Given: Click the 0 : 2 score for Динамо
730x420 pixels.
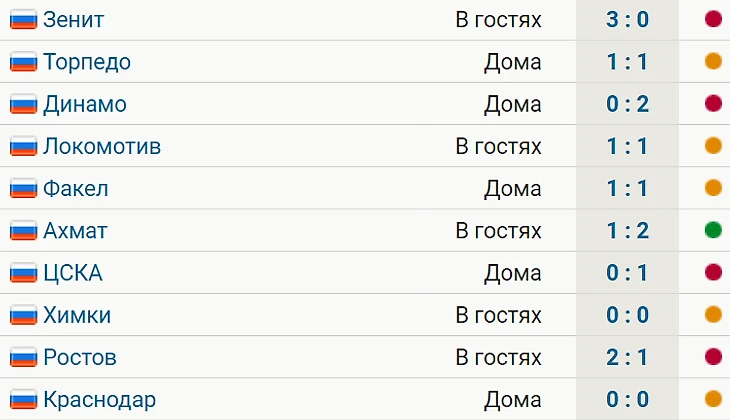Looking at the screenshot, I should coord(627,104).
